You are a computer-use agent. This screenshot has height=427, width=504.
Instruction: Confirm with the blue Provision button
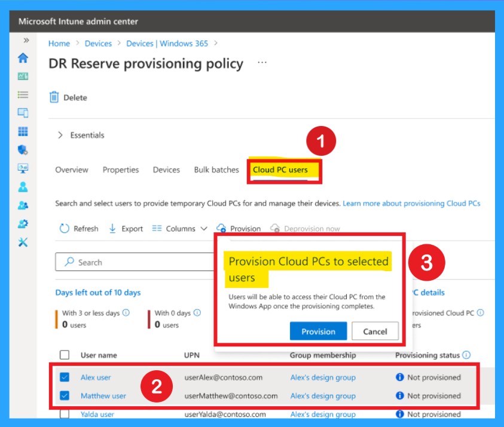pos(318,331)
